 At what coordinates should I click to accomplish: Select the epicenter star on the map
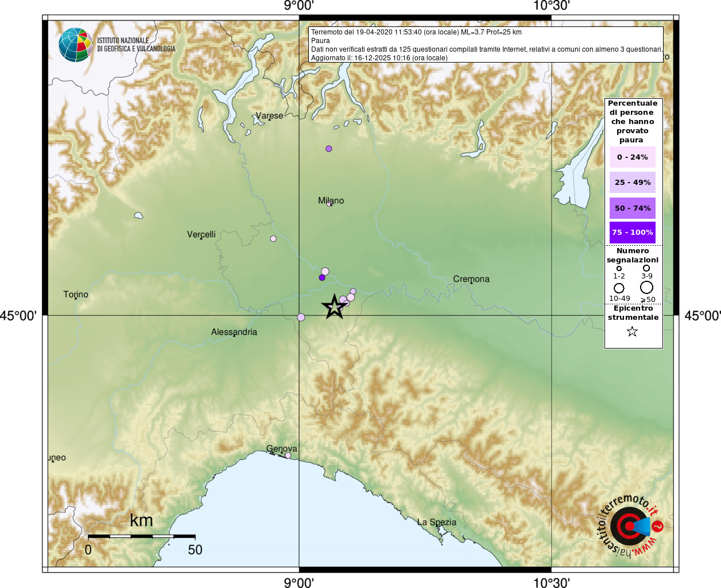[x=334, y=307]
